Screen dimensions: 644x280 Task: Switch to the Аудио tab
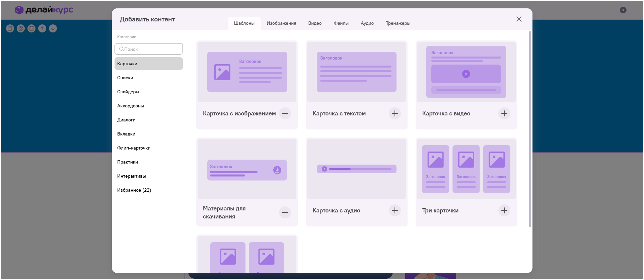click(x=367, y=23)
